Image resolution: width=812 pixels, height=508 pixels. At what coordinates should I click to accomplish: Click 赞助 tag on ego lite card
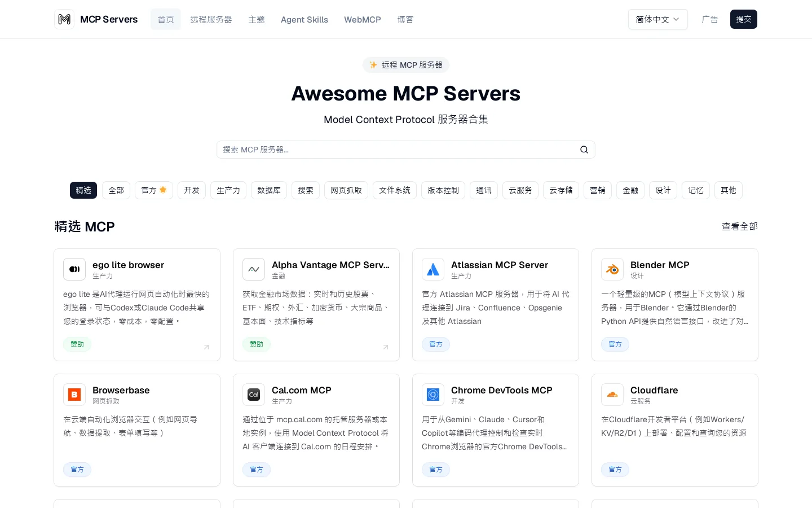point(77,344)
